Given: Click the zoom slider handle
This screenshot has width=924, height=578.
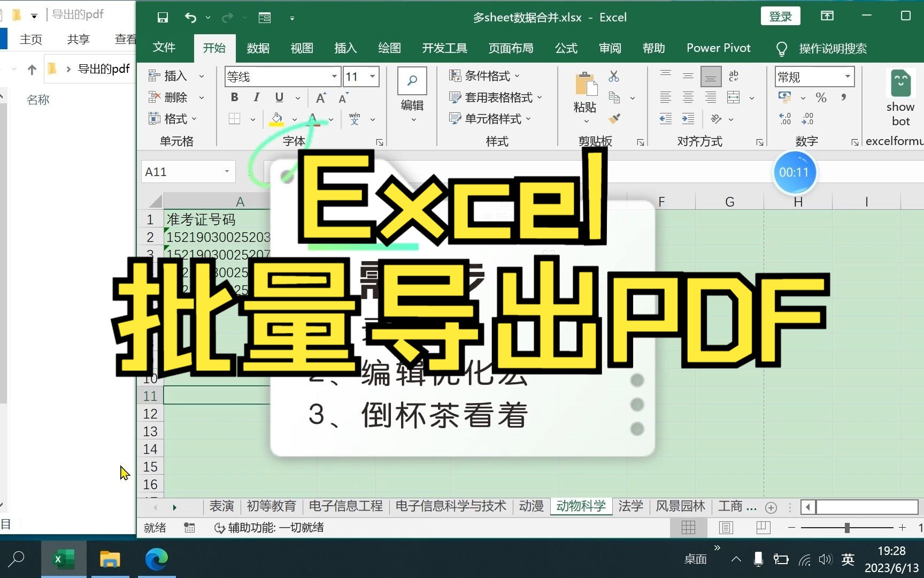Looking at the screenshot, I should point(847,528).
